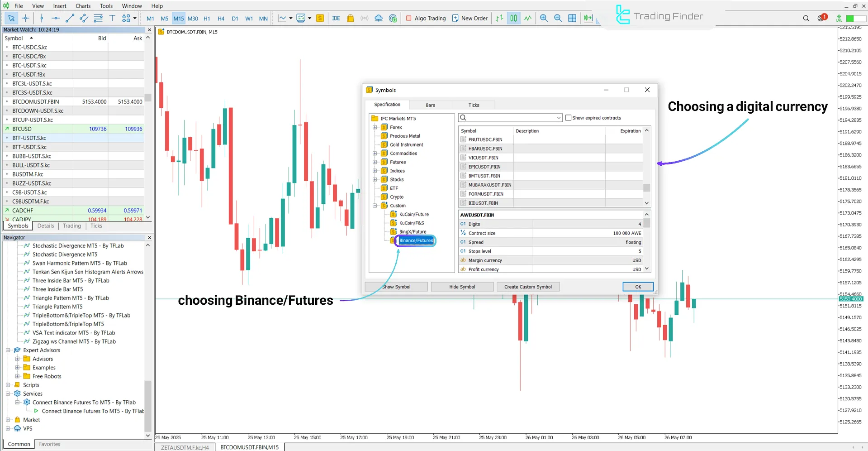Select M30 timeframe

click(193, 19)
